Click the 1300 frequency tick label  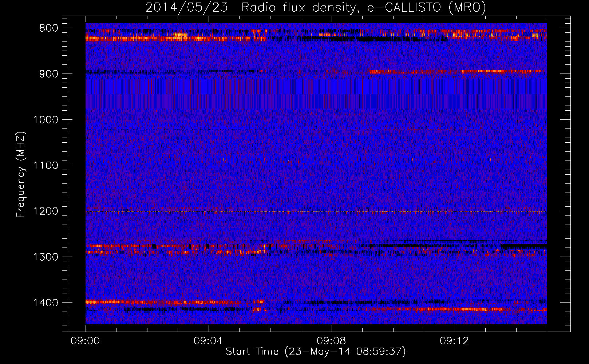(46, 257)
